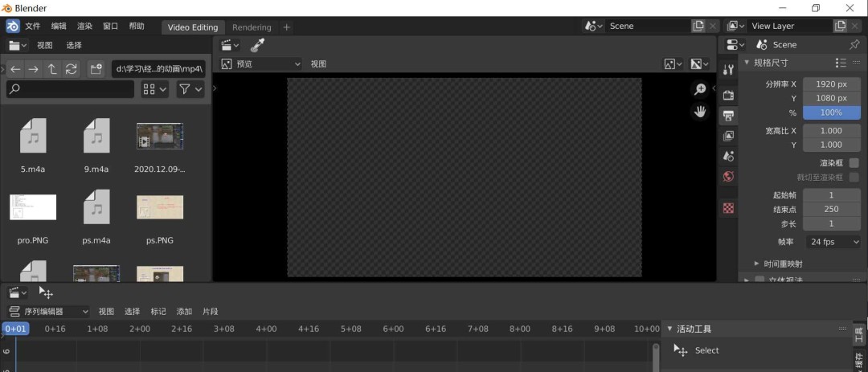Image resolution: width=868 pixels, height=372 pixels.
Task: Open the sequencer 片段 menu
Action: (x=211, y=312)
